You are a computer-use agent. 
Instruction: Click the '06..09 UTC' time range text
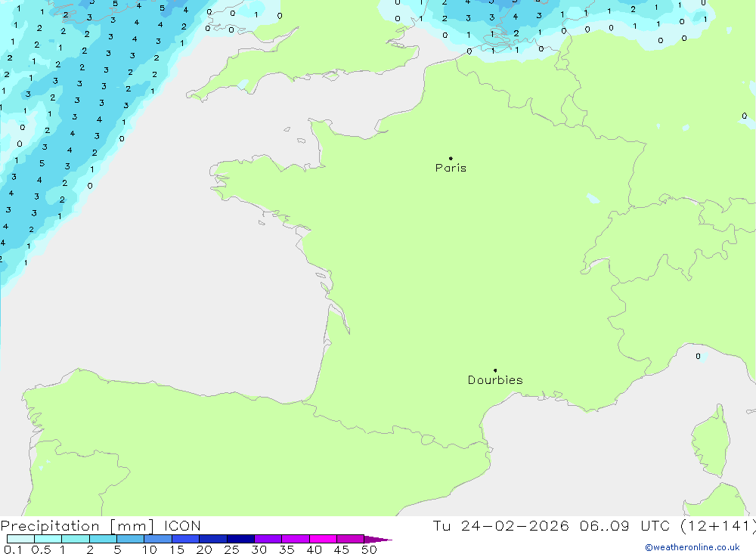624,526
